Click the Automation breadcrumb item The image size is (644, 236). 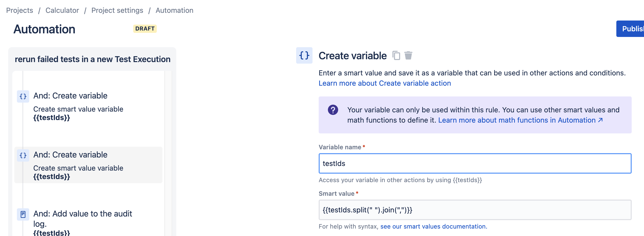174,10
